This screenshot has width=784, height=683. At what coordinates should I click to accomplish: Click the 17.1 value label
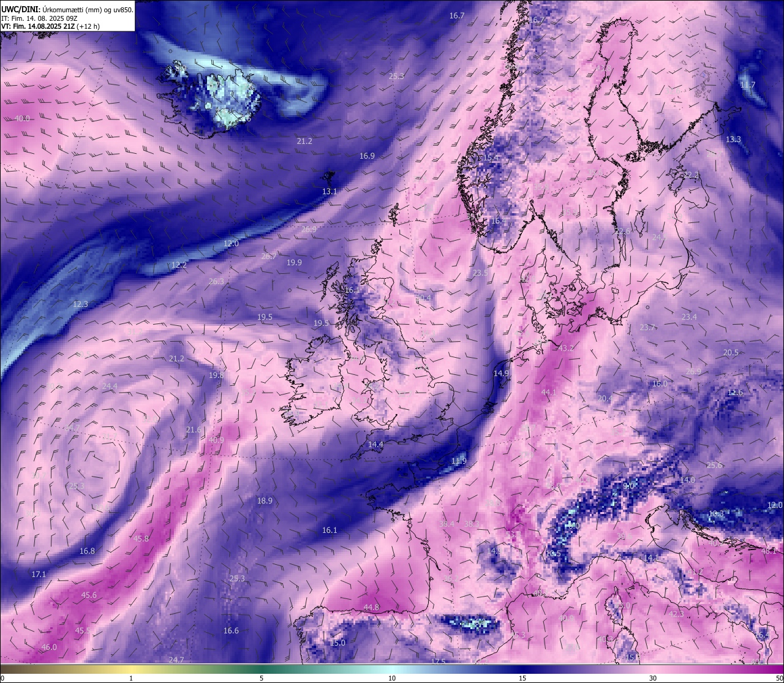tap(39, 575)
